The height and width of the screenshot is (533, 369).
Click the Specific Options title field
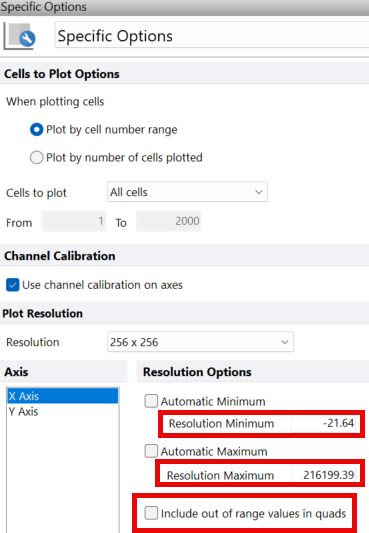(x=212, y=35)
